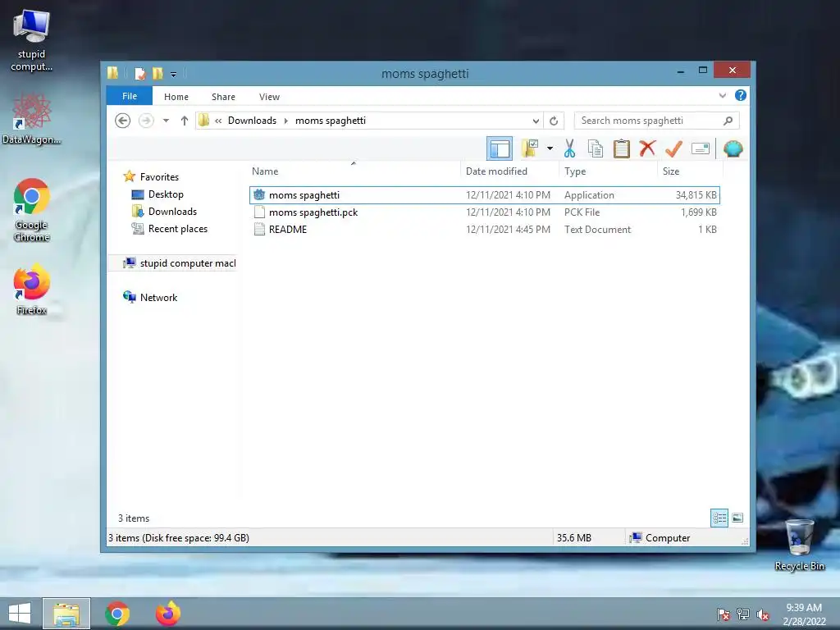Screen dimensions: 840x630
Task: Open Explorer Help question mark
Action: tap(741, 95)
